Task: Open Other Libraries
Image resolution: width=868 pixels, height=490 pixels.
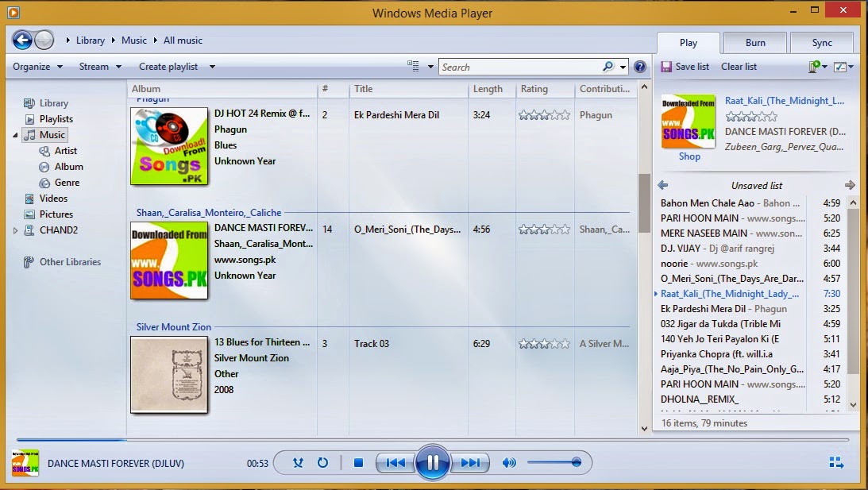Action: coord(70,262)
